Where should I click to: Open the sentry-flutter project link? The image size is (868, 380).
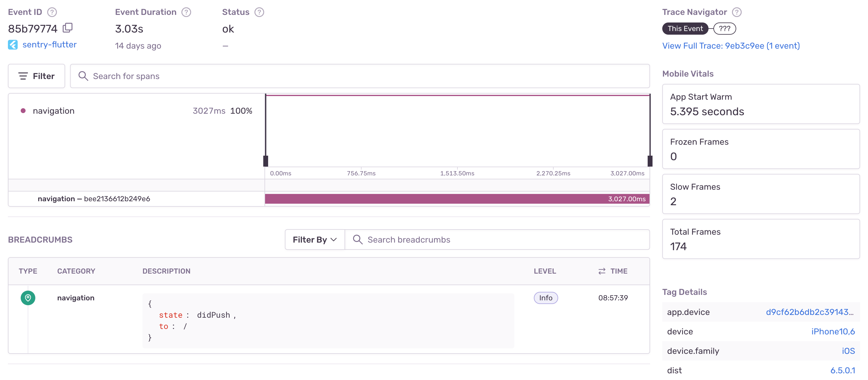50,45
